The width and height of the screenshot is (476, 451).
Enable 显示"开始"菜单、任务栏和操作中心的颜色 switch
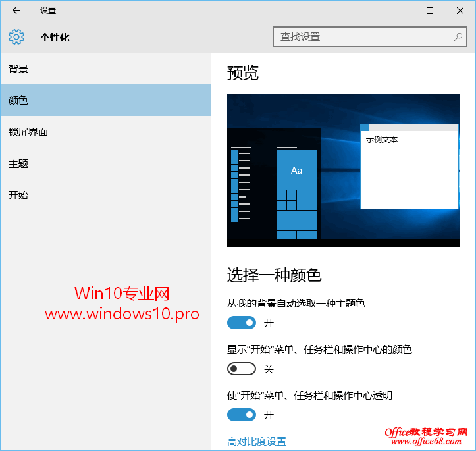(242, 369)
